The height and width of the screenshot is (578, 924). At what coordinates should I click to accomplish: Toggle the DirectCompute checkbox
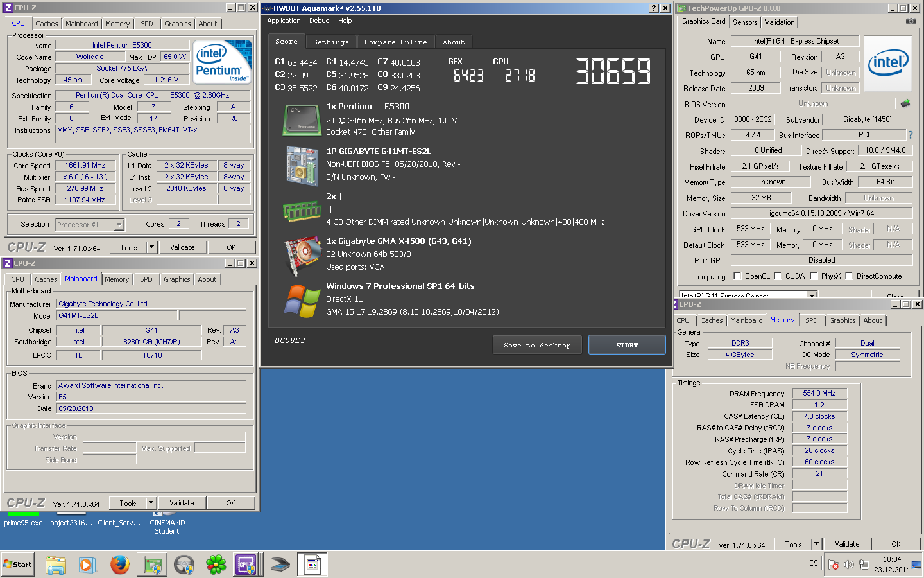pos(849,276)
